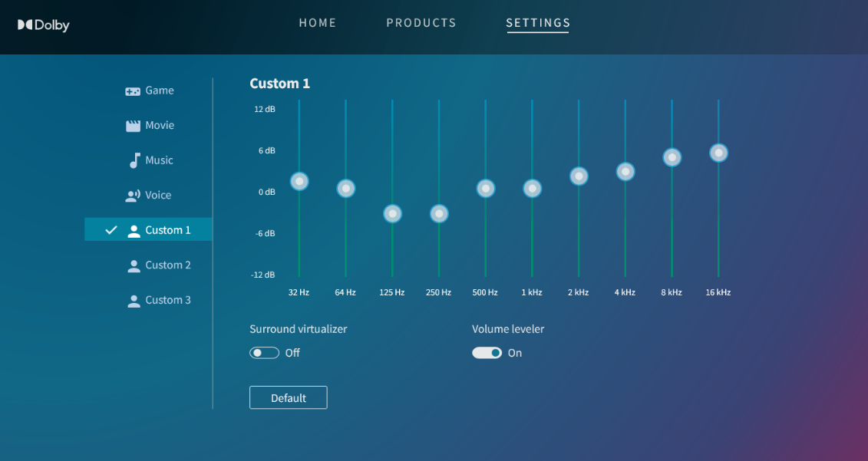Select the Voice profile icon
Screen dimensions: 868x461
[133, 196]
